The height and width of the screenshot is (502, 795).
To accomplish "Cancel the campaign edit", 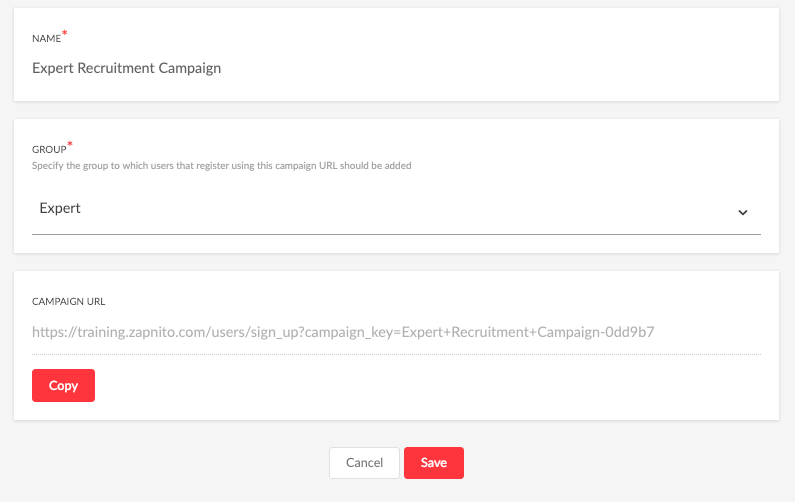I will pos(364,463).
